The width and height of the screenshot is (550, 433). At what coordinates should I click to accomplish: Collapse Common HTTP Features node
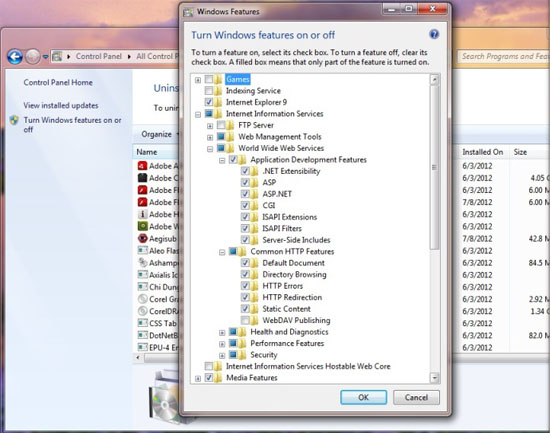point(222,252)
